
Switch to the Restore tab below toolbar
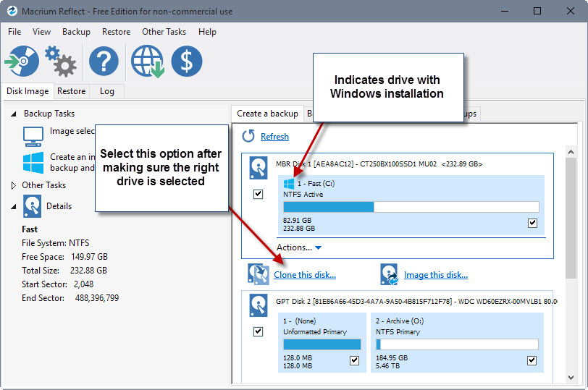(x=71, y=91)
